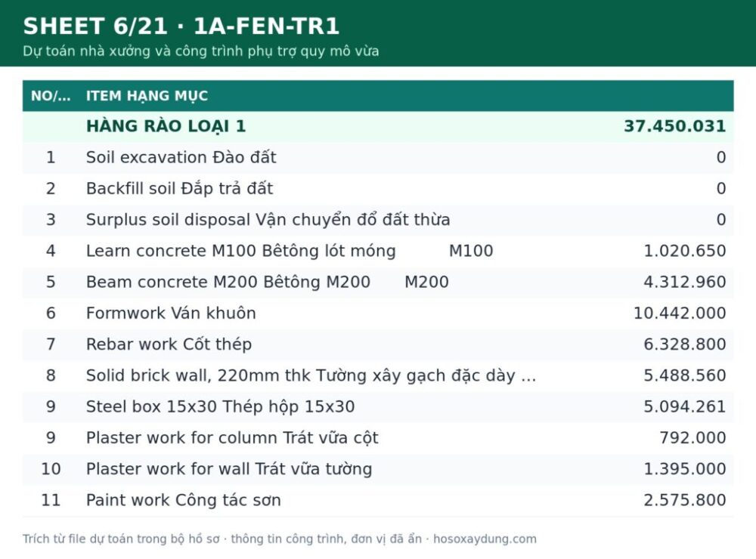Select row 'Rebar work Cốt thép'
Viewport: 756px width, 559px height.
[x=378, y=344]
